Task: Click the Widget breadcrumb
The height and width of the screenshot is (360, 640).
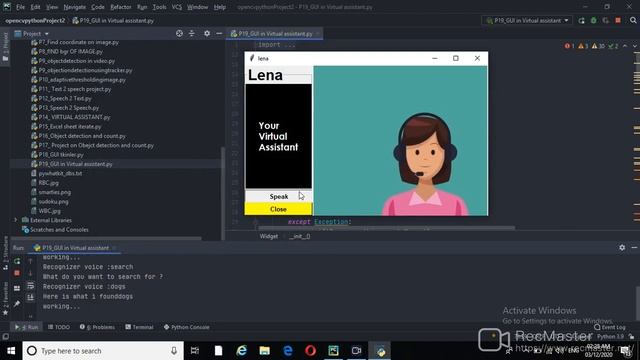Action: click(x=269, y=236)
